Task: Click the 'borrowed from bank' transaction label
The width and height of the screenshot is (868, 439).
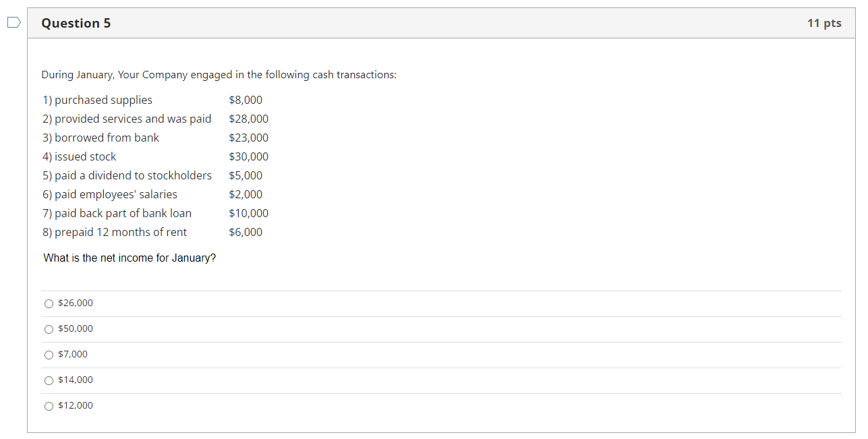Action: coord(101,138)
